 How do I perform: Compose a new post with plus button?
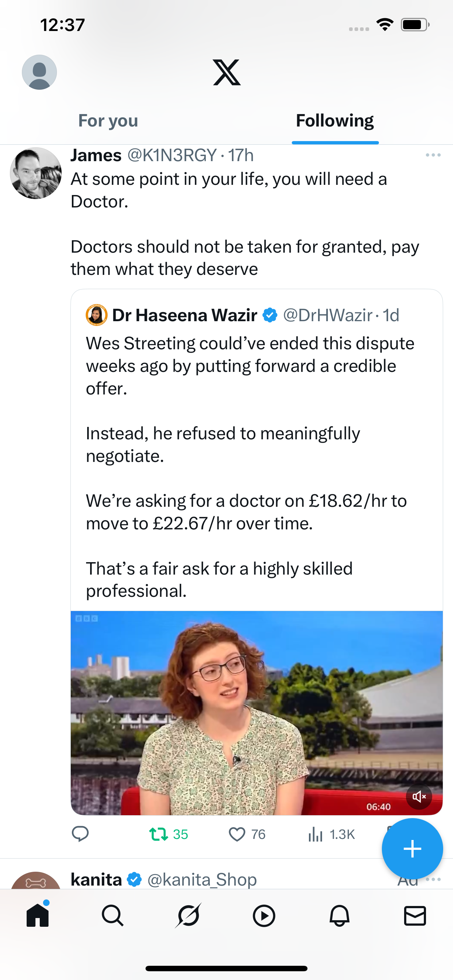coord(412,849)
